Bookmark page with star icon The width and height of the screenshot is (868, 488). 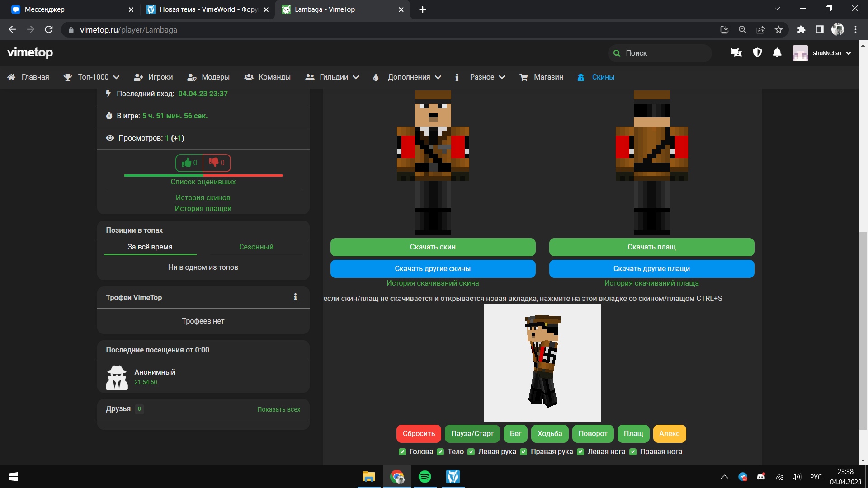tap(778, 30)
